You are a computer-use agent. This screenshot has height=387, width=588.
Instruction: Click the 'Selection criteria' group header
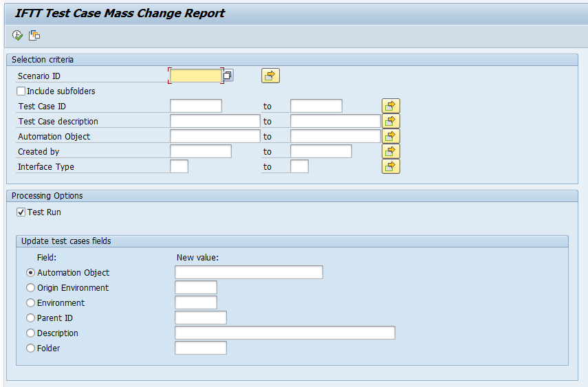click(x=43, y=60)
